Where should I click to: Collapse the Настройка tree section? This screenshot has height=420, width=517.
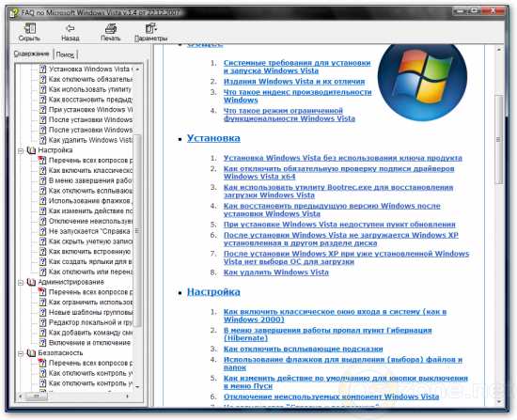point(21,150)
